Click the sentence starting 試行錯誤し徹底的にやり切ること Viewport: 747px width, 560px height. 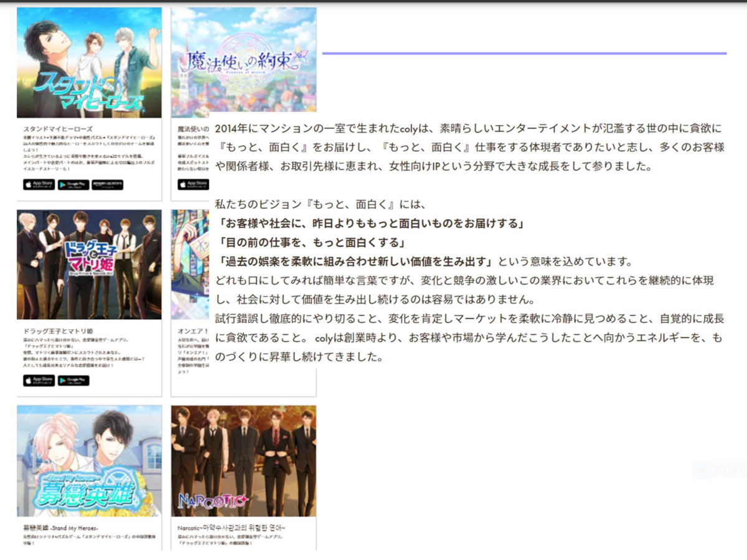point(470,338)
